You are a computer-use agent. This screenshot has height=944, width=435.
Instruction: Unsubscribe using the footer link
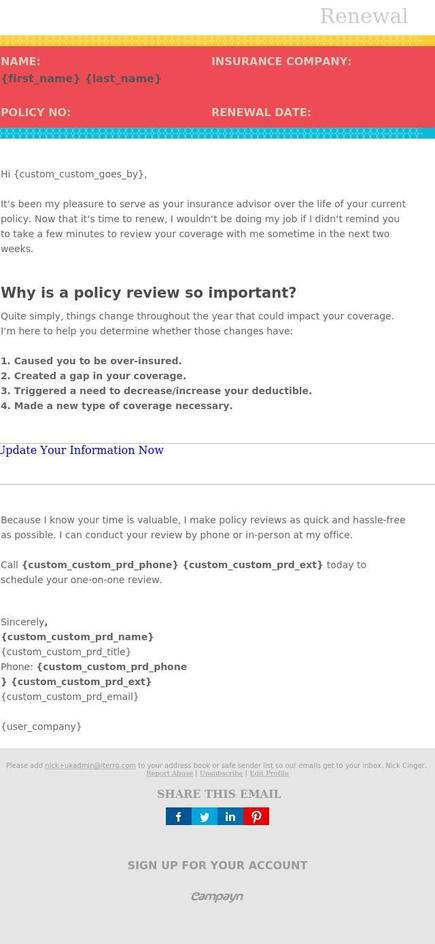tap(221, 773)
